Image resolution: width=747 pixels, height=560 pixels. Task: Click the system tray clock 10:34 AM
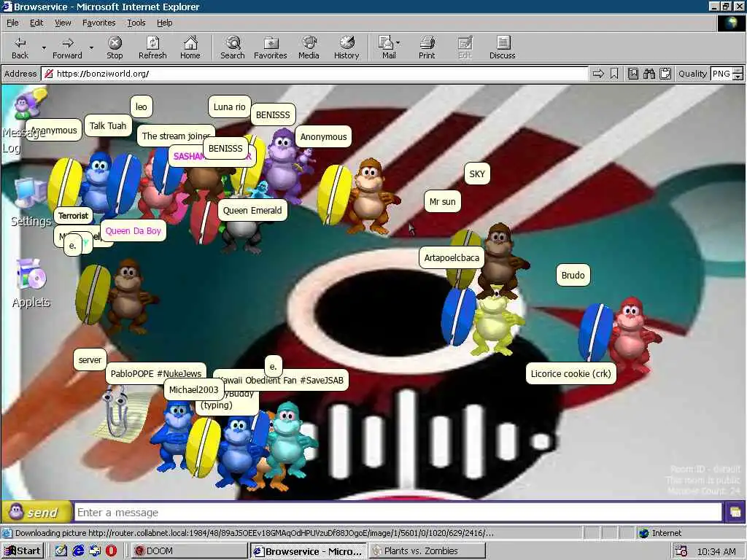716,551
